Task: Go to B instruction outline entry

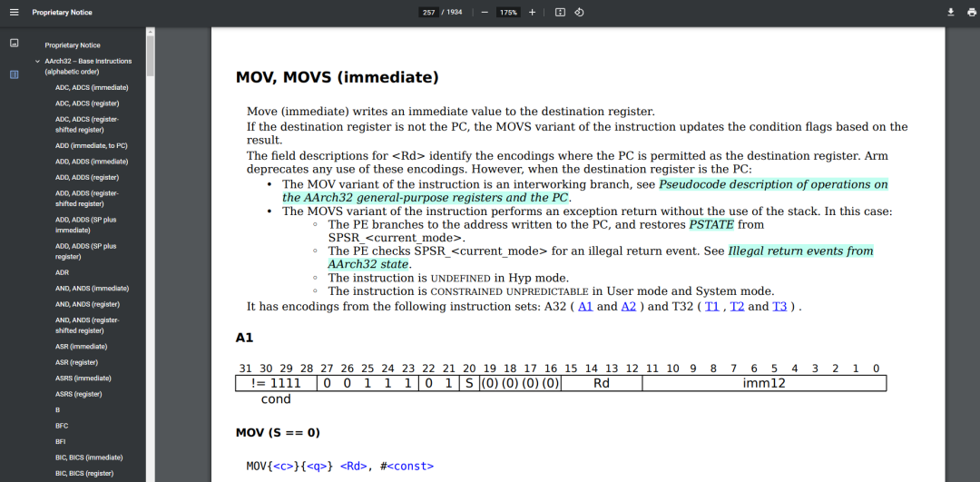Action: pyautogui.click(x=57, y=409)
